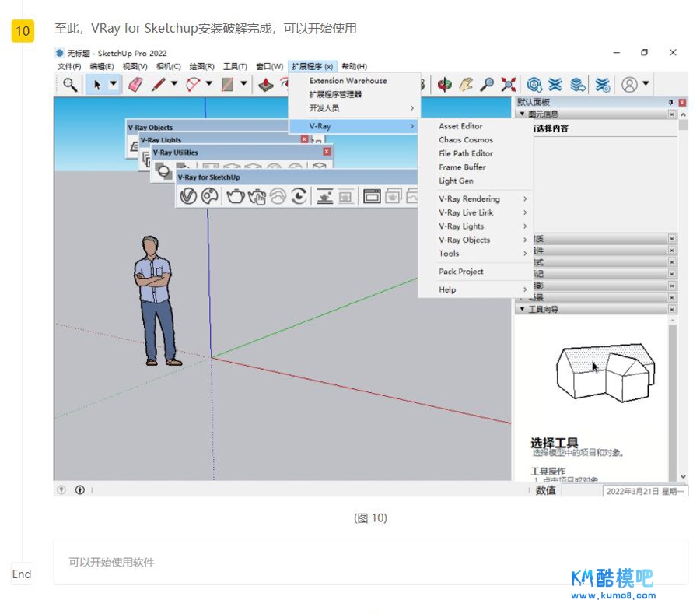The image size is (700, 614).
Task: Click the magnifier search icon in the toolbar
Action: [x=70, y=84]
